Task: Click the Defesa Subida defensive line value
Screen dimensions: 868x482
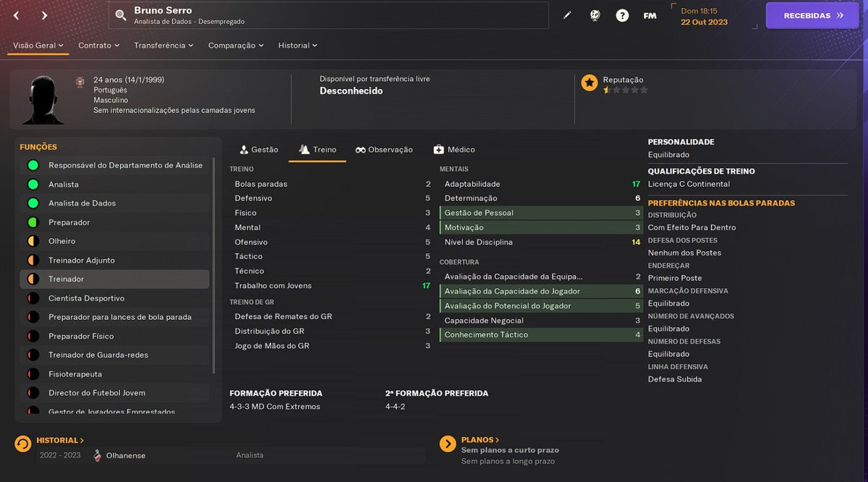Action: [x=675, y=379]
